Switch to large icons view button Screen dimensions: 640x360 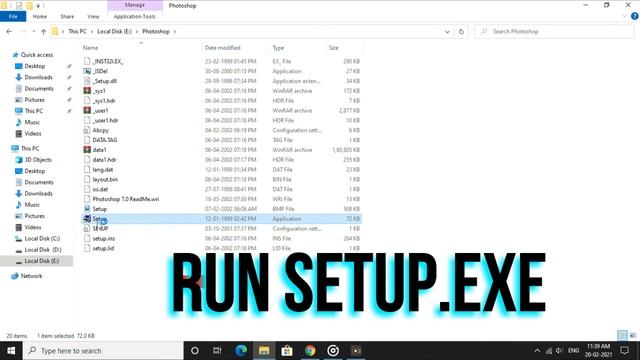633,336
